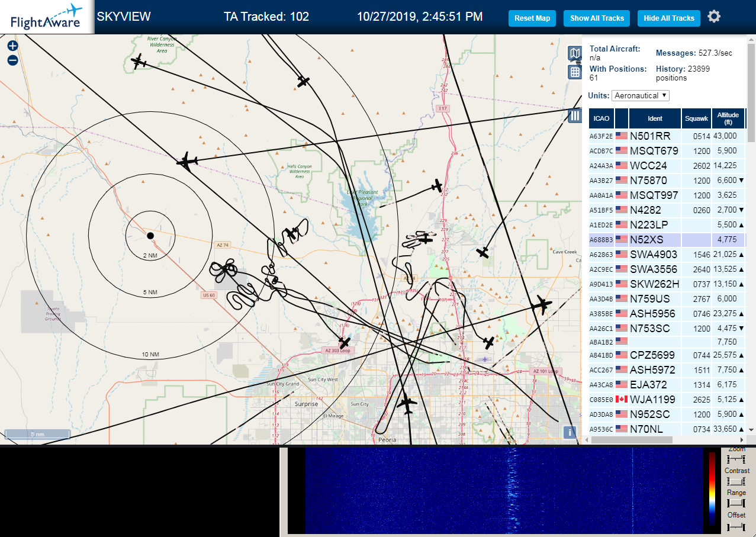This screenshot has width=756, height=537.
Task: Select the SKW262H aircraft row
Action: tap(667, 284)
